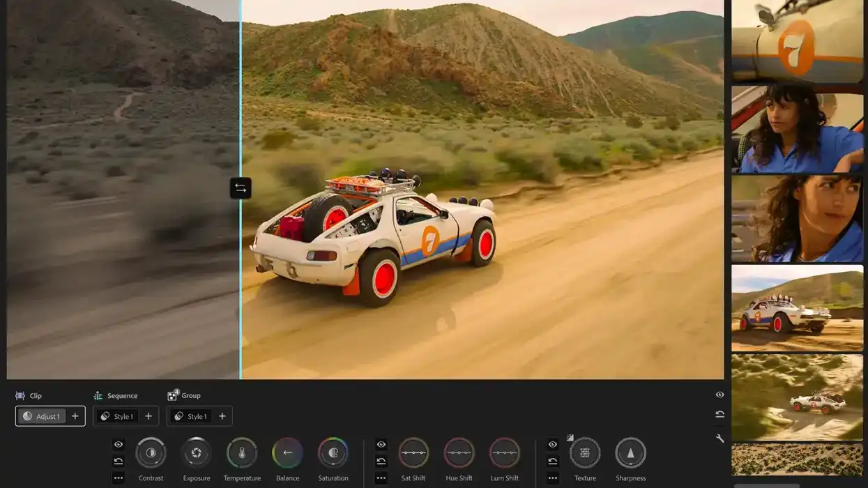Click the Contrast label
Viewport: 868px width, 488px height.
click(x=151, y=478)
